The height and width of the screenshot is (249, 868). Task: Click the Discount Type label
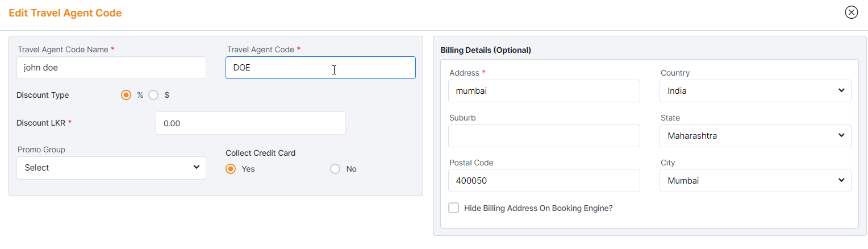coord(43,95)
